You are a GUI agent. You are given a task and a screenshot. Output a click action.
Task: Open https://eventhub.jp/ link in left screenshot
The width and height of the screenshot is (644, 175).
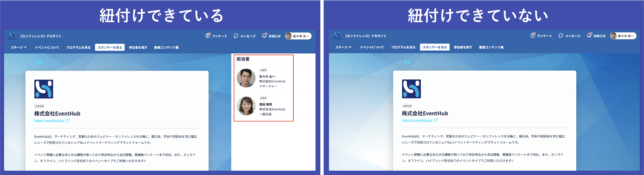pos(49,121)
